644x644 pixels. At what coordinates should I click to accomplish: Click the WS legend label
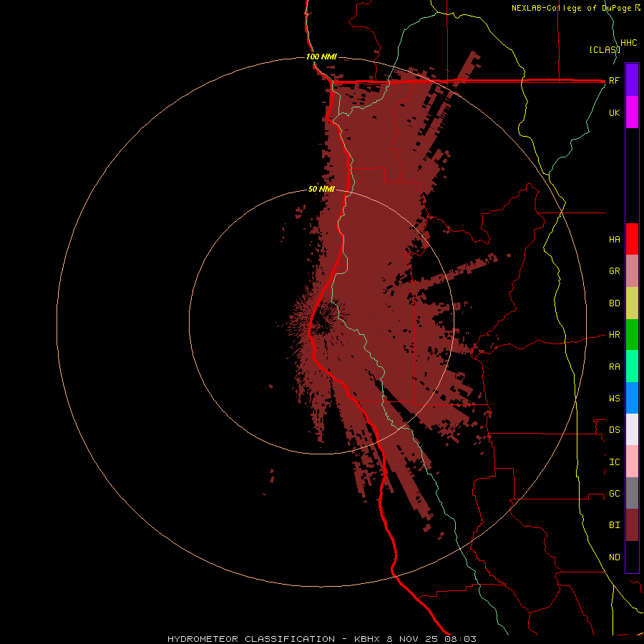point(614,399)
